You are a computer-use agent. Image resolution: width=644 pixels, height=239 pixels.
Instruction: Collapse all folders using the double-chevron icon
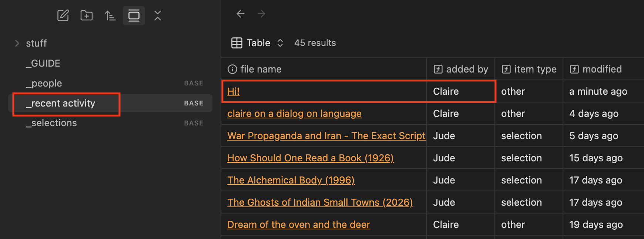pos(157,16)
